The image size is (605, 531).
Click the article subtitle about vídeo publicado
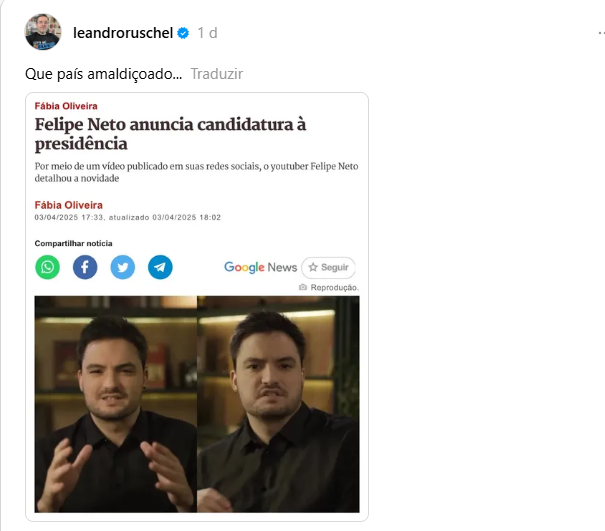click(x=196, y=172)
